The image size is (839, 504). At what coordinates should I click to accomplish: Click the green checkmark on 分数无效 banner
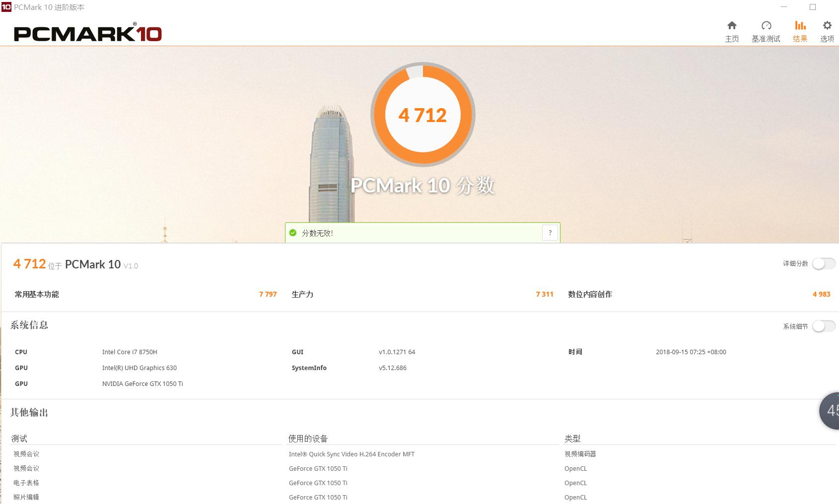[x=294, y=232]
